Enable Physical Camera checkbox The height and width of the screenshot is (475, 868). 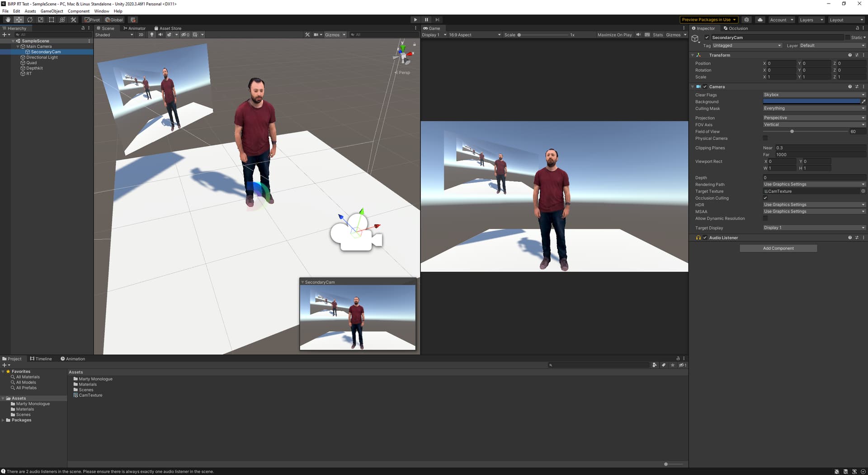pyautogui.click(x=765, y=138)
